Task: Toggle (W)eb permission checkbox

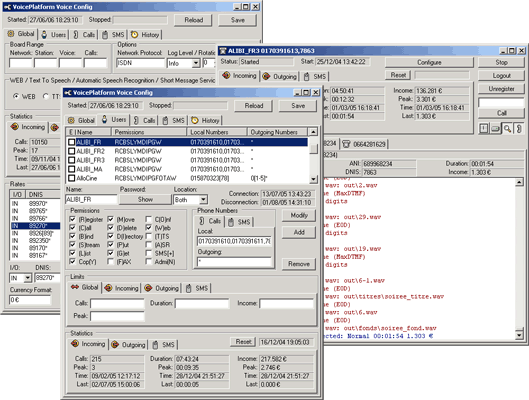Action: tap(148, 228)
